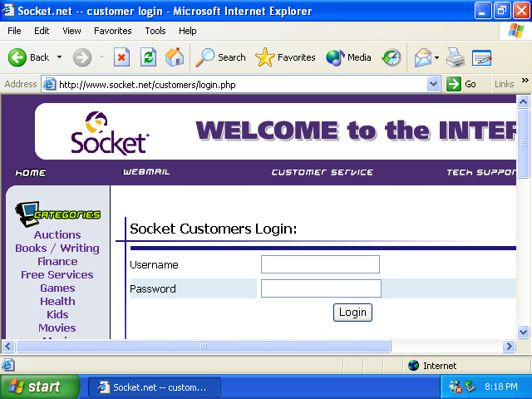This screenshot has width=532, height=399.
Task: Open the Favorites star toolbar button
Action: [x=285, y=57]
